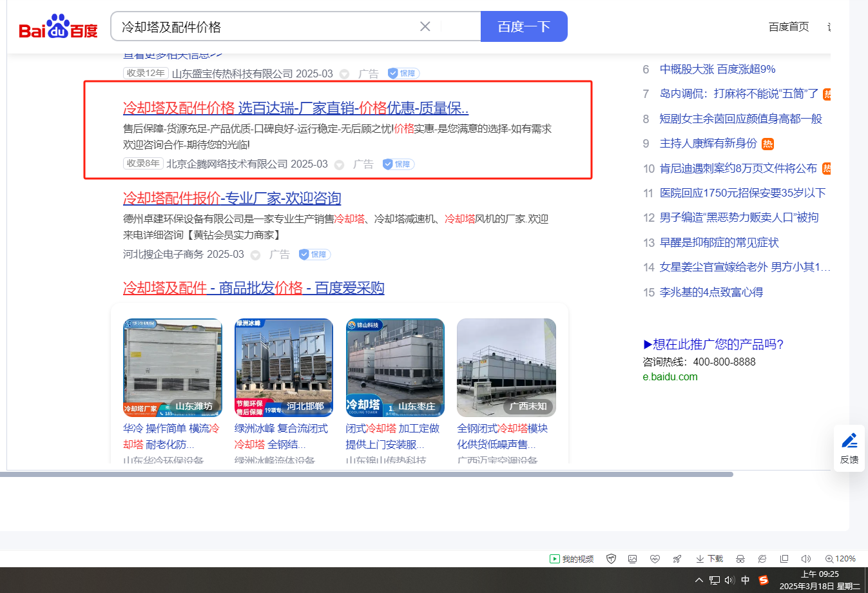
Task: Open the 河北邯郸 cooling tower product image
Action: click(284, 367)
